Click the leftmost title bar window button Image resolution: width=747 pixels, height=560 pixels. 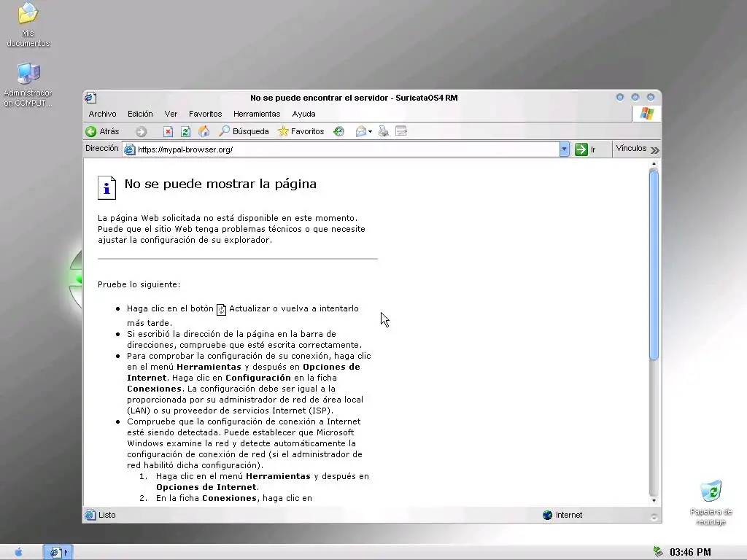620,97
